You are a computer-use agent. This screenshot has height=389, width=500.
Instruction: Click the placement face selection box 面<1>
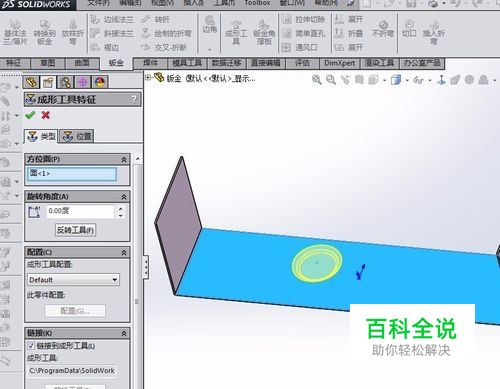72,174
